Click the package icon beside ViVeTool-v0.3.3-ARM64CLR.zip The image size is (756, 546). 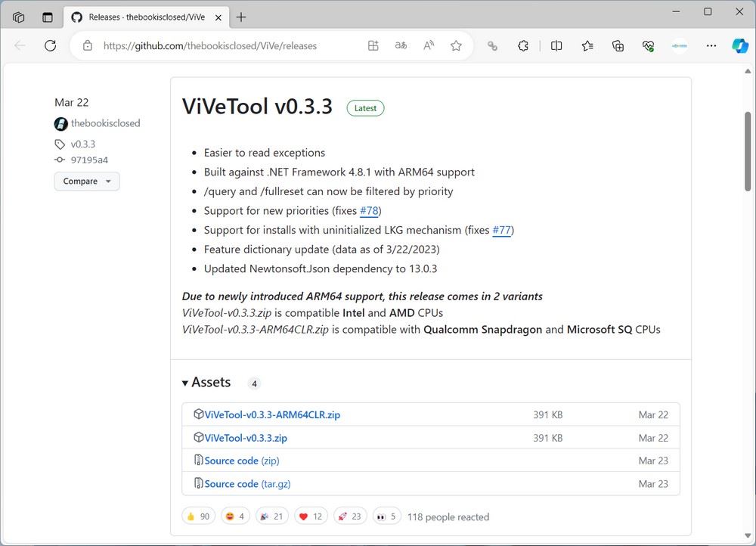click(x=198, y=414)
